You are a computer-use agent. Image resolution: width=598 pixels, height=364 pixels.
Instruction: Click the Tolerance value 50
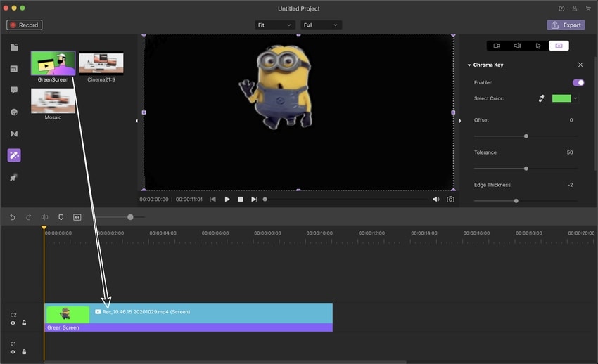pos(569,152)
